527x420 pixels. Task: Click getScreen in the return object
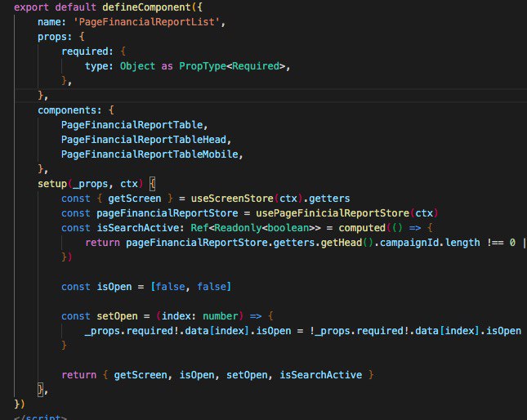coord(141,375)
